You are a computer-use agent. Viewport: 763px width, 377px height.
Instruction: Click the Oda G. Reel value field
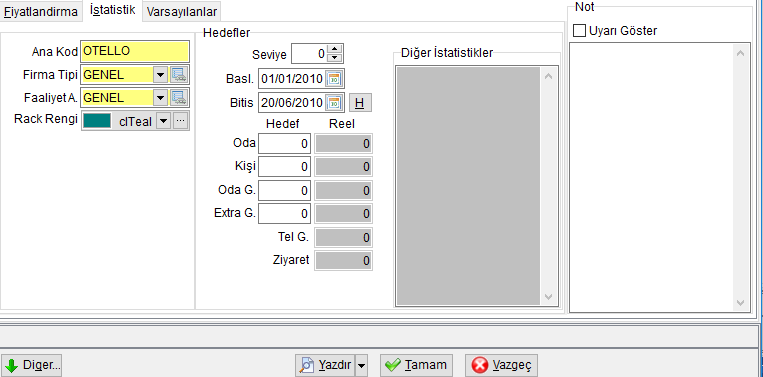(344, 190)
